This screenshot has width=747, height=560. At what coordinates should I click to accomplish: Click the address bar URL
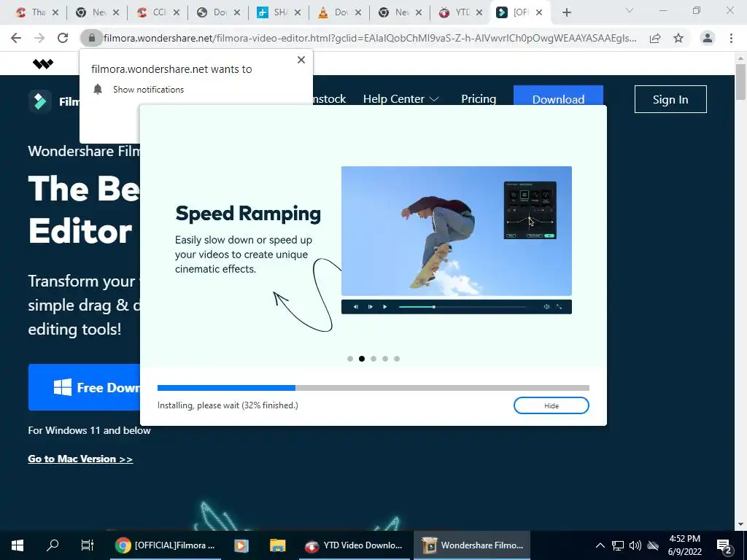point(370,38)
